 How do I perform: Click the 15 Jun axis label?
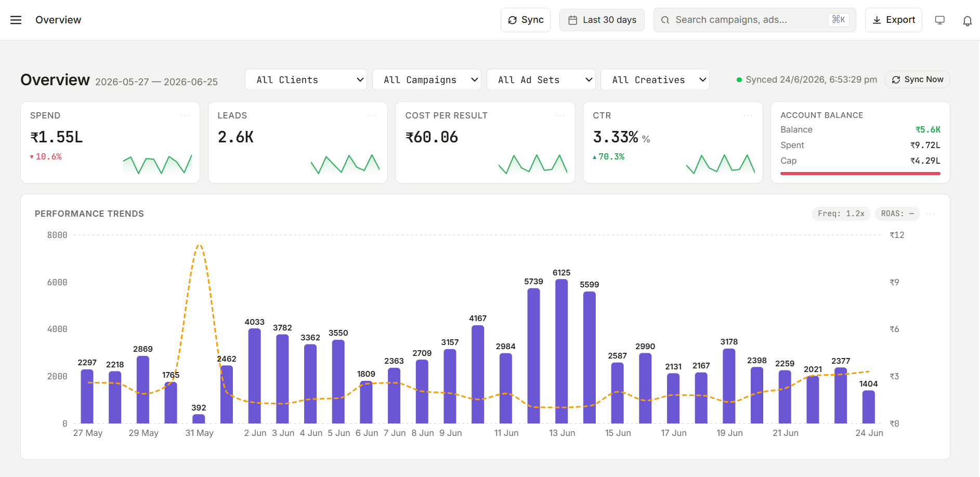[618, 433]
